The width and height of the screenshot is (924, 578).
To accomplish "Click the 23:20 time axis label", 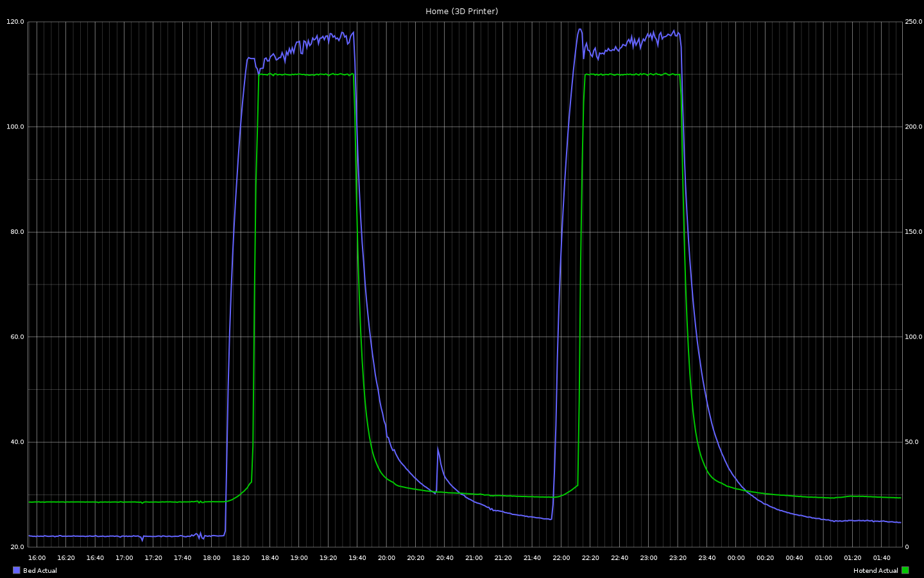I will coord(678,558).
